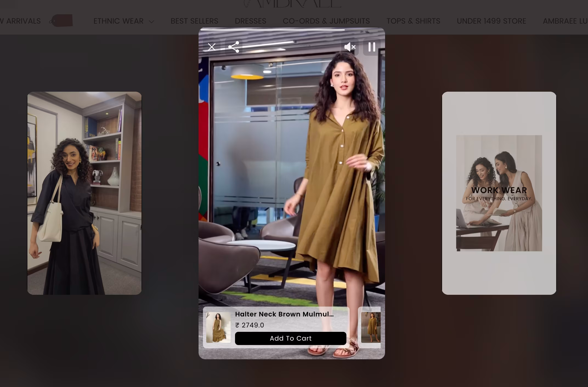Visit the UNDER 1499 STORE
Viewport: 588px width, 387px height.
(x=491, y=21)
